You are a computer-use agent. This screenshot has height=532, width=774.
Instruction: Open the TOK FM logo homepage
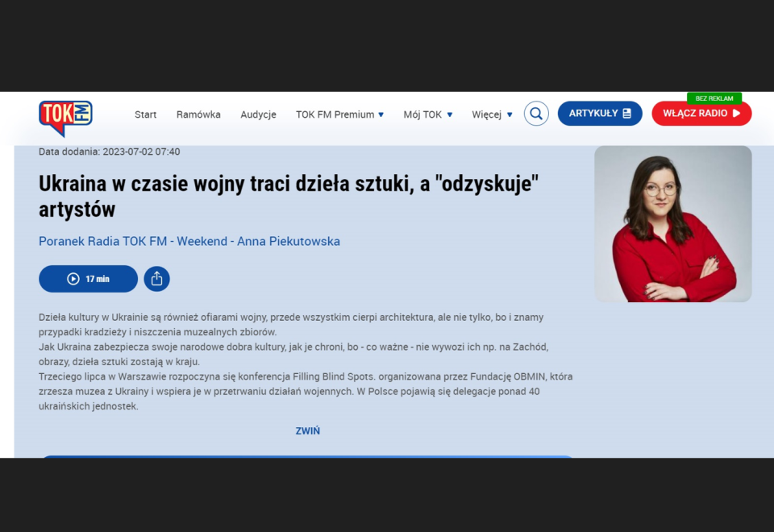pyautogui.click(x=65, y=118)
